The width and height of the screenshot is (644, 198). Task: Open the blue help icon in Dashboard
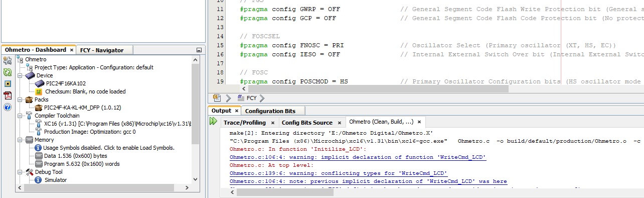[x=8, y=107]
